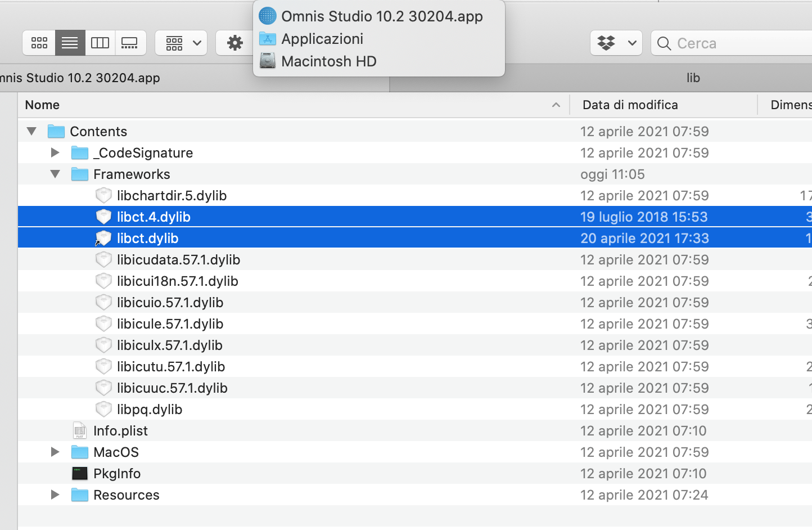Screen dimensions: 812x530
Task: Select the libpq.dylib file name
Action: (x=150, y=409)
